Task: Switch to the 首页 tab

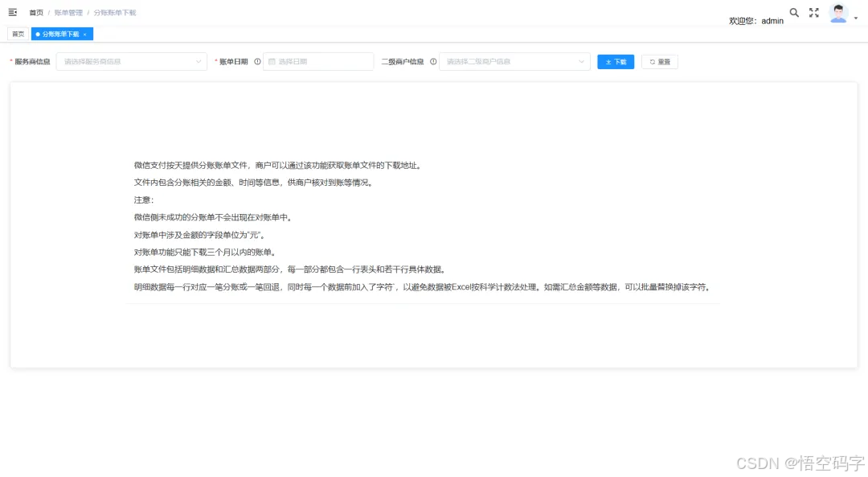Action: [x=18, y=35]
